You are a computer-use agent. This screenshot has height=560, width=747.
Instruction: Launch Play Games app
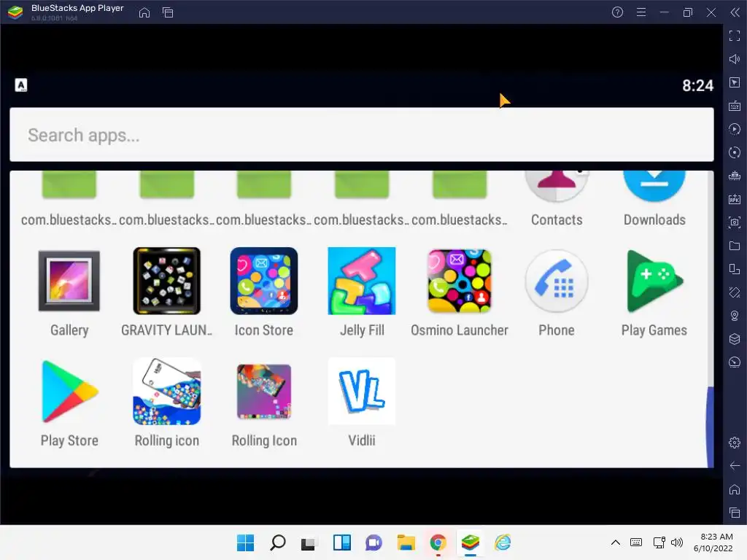(654, 281)
